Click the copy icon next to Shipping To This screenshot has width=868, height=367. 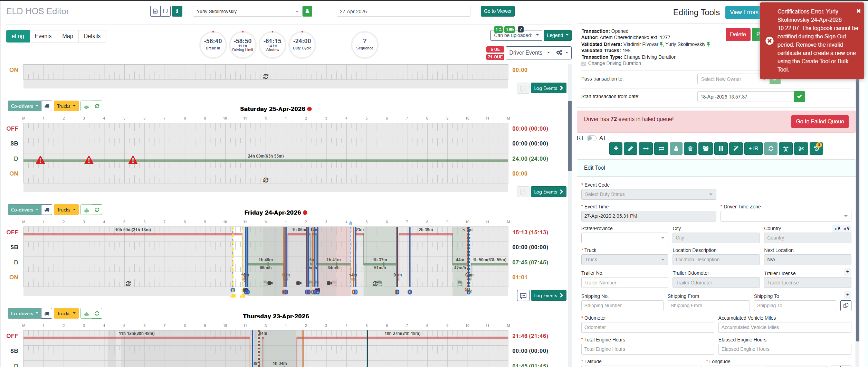point(846,305)
